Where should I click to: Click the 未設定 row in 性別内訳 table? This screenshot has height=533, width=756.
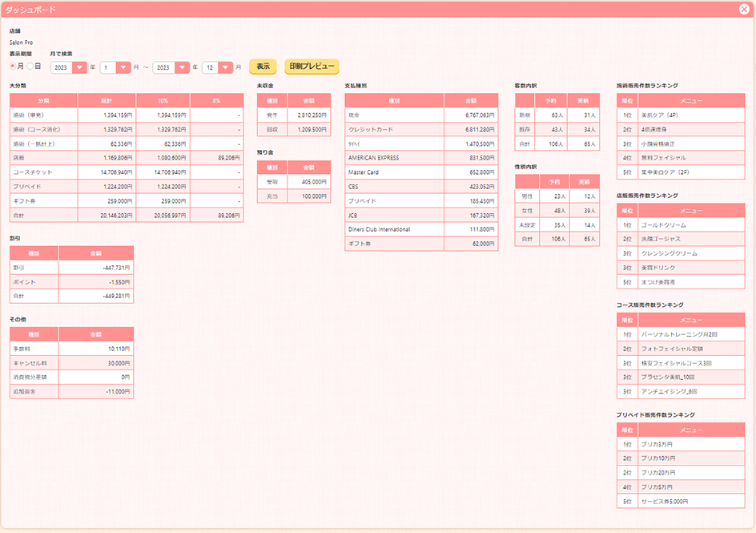[557, 224]
